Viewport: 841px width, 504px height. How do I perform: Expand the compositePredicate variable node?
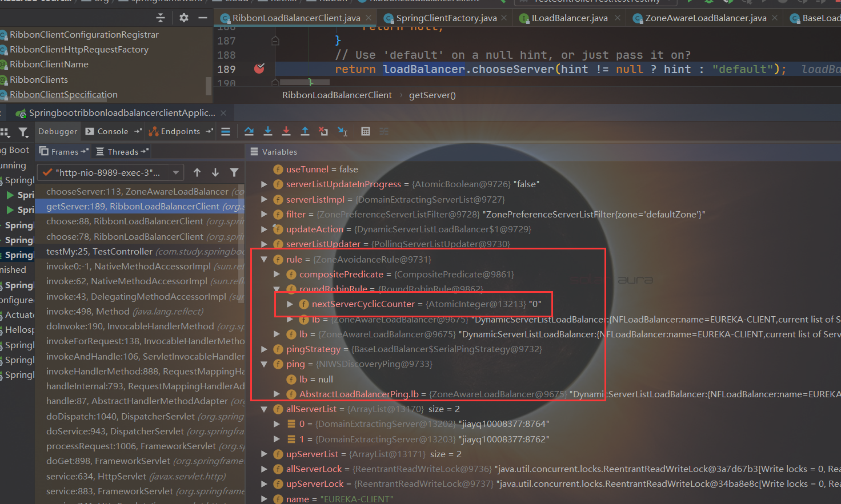click(277, 274)
